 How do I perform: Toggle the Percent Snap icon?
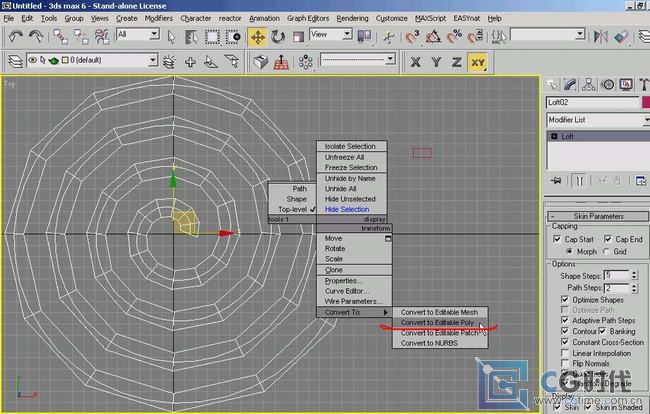pyautogui.click(x=454, y=37)
